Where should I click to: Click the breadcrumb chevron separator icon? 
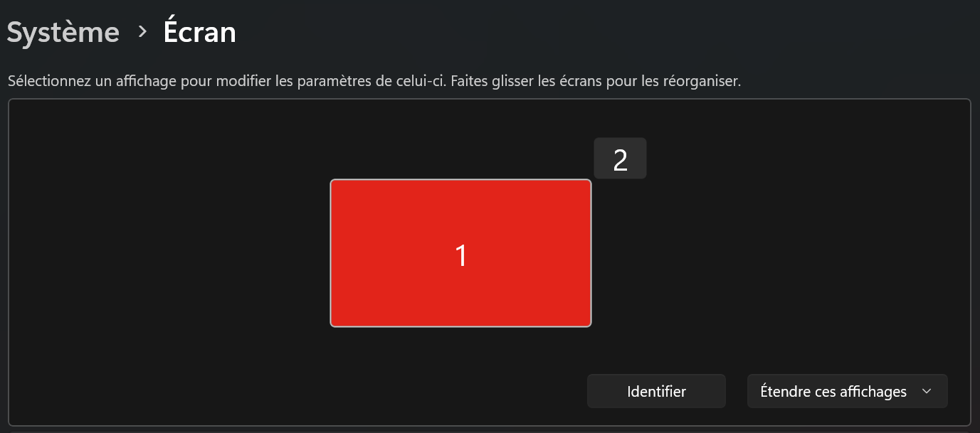coord(142,32)
